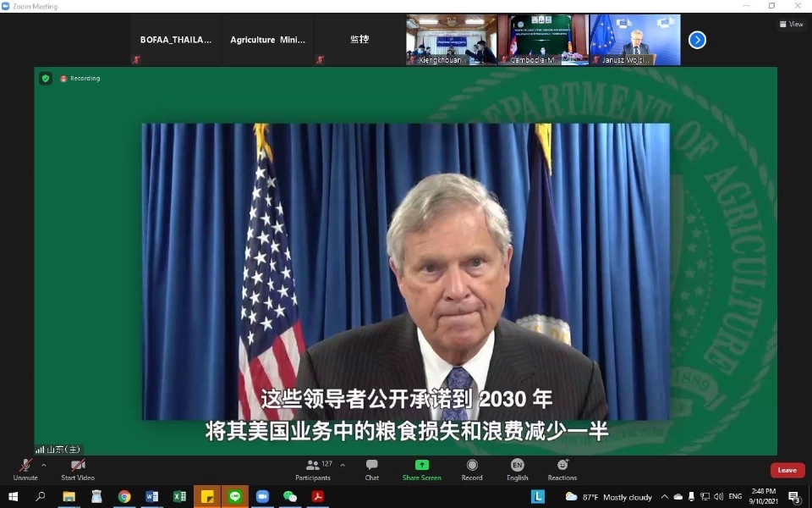
Task: Toggle the microphone with Unmute
Action: pos(25,466)
